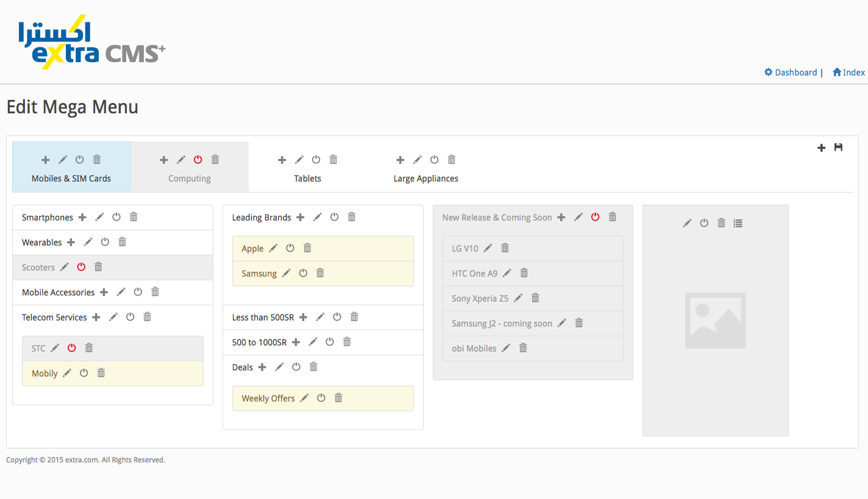This screenshot has height=499, width=868.
Task: Delete the Leading Brands group
Action: [x=352, y=217]
